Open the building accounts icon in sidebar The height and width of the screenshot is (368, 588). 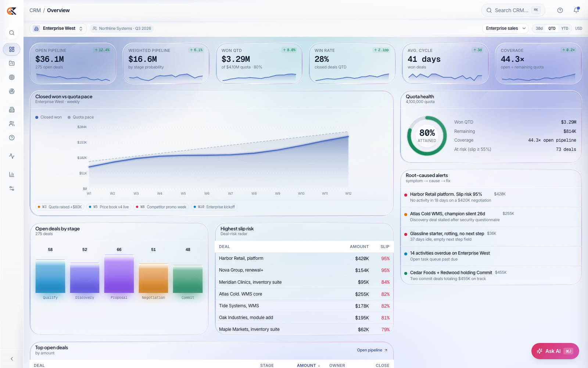coord(12,110)
